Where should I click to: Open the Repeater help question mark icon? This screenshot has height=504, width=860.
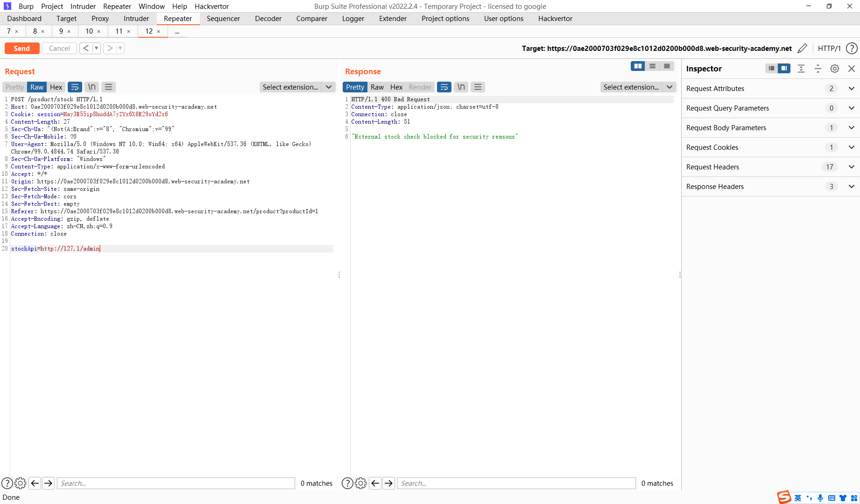click(x=852, y=49)
